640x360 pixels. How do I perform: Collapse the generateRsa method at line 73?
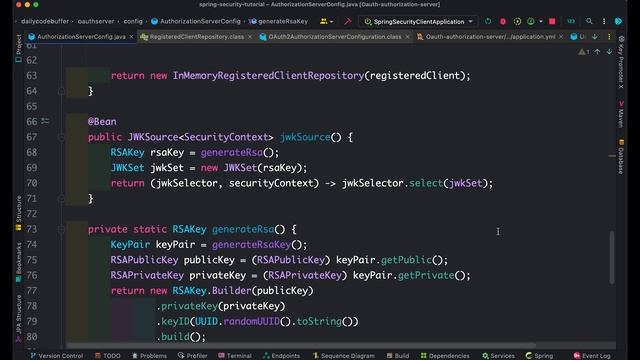(61, 229)
